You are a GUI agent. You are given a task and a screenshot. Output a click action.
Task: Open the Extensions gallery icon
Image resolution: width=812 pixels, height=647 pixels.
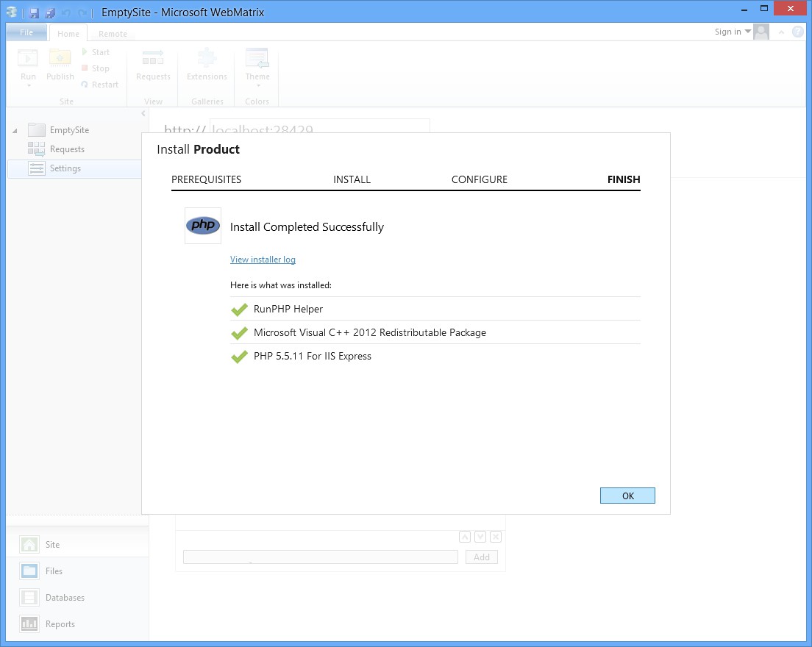click(207, 58)
